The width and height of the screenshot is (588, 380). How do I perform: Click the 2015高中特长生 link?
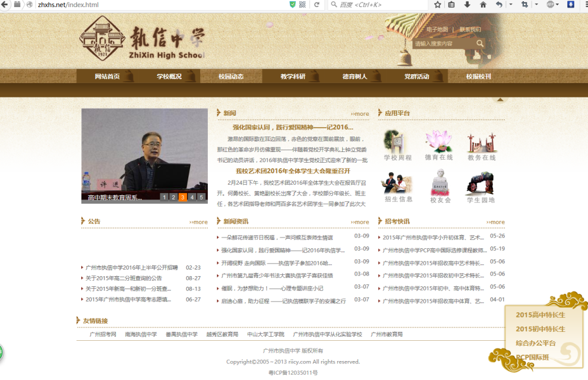[x=540, y=315]
